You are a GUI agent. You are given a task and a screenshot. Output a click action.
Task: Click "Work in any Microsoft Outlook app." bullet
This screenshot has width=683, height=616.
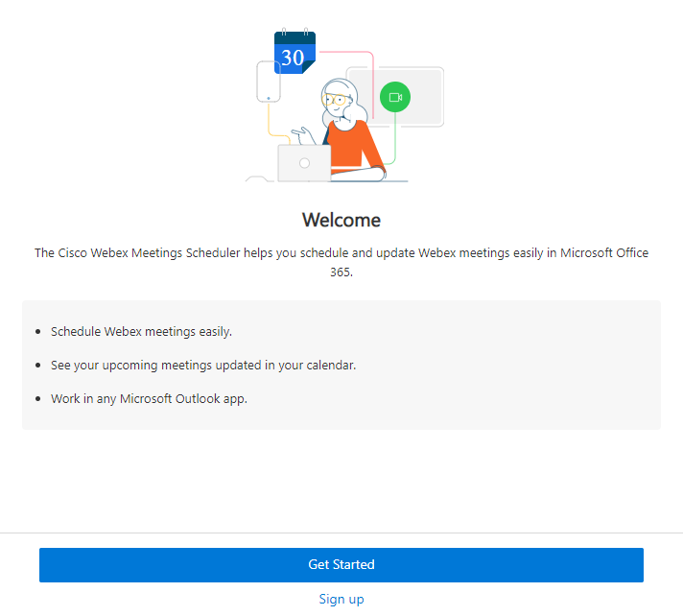pyautogui.click(x=149, y=398)
